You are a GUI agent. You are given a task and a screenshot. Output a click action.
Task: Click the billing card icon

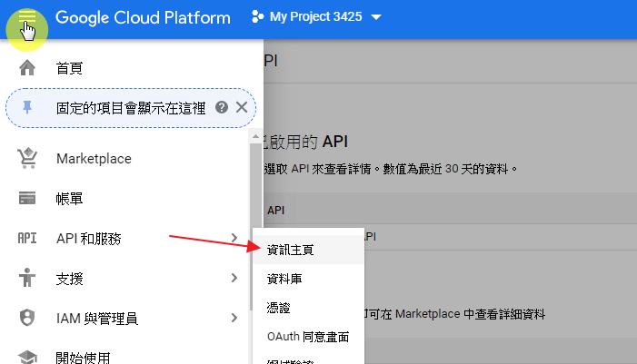(x=27, y=198)
